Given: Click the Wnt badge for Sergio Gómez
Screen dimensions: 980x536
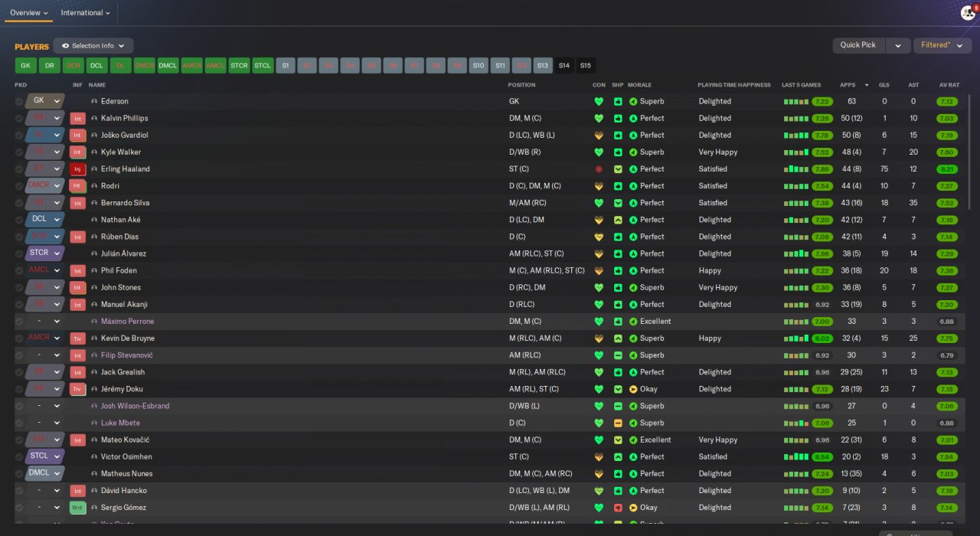Looking at the screenshot, I should pos(77,508).
